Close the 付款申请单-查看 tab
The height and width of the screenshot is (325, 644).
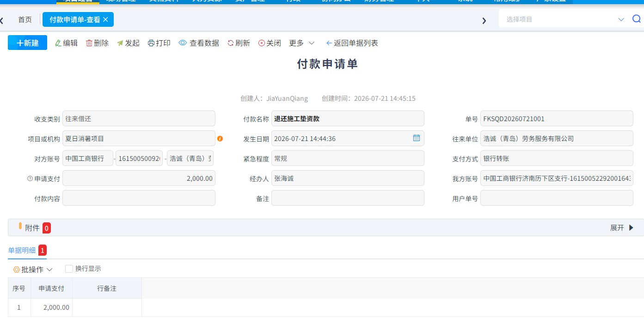(x=105, y=19)
